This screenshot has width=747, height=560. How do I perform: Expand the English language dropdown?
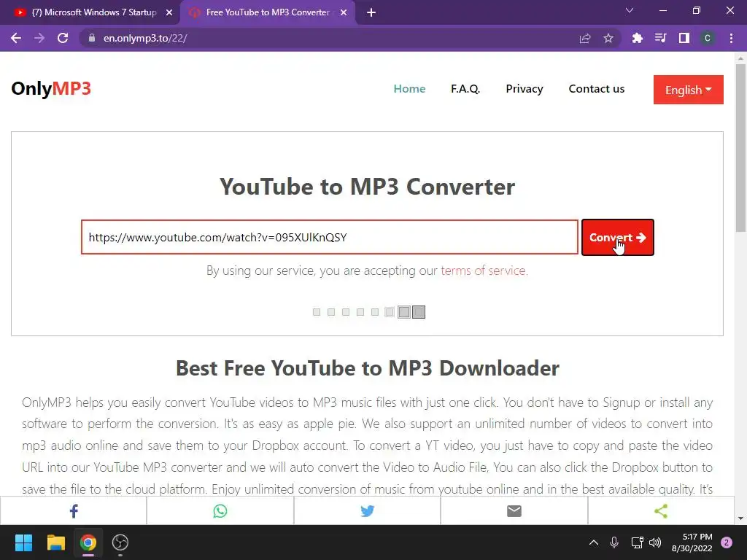(689, 90)
